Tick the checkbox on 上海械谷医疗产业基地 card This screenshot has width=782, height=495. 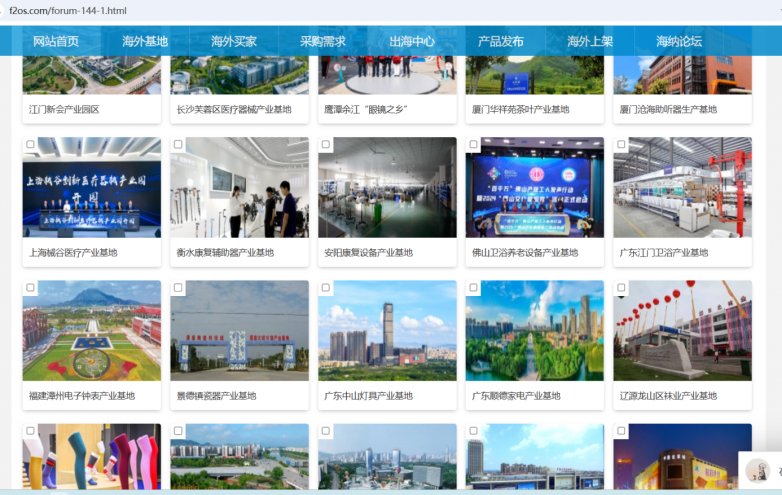click(x=31, y=145)
